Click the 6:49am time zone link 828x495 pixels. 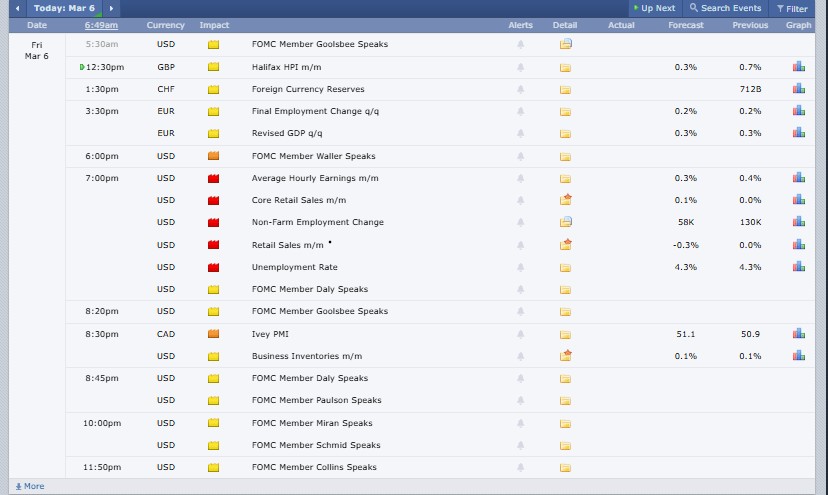[100, 24]
